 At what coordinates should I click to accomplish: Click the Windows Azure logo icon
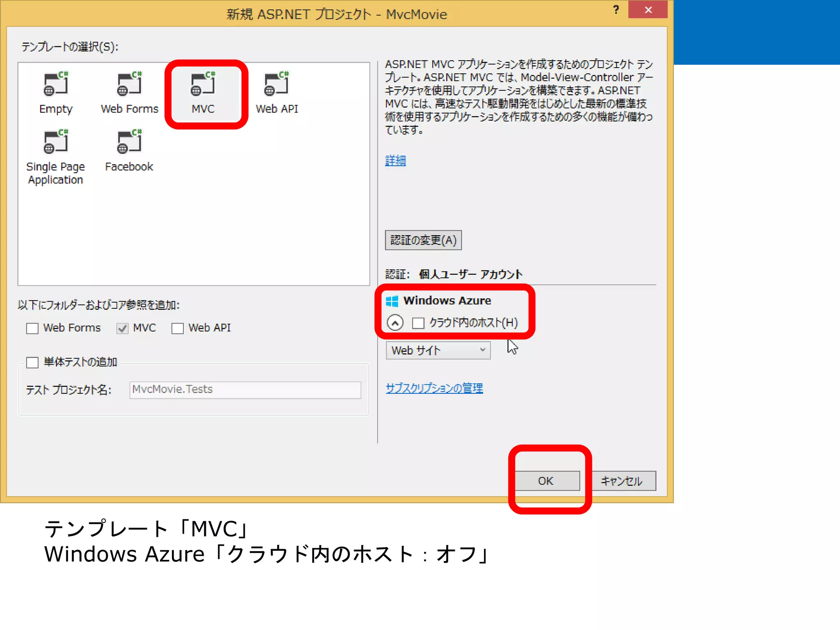point(392,301)
